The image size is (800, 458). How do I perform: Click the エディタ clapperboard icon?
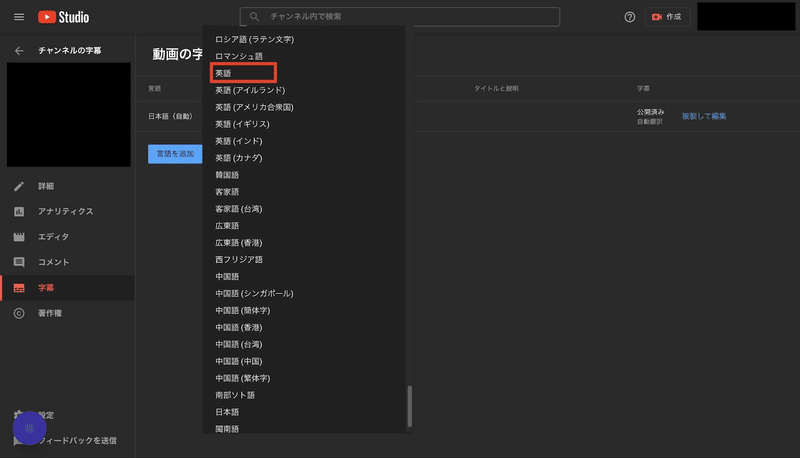pos(19,237)
